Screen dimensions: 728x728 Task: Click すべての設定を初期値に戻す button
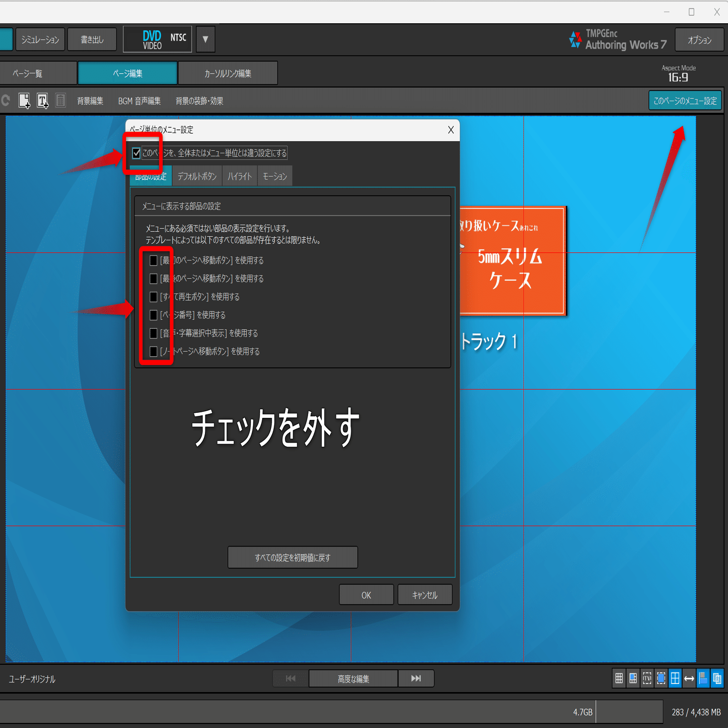292,557
